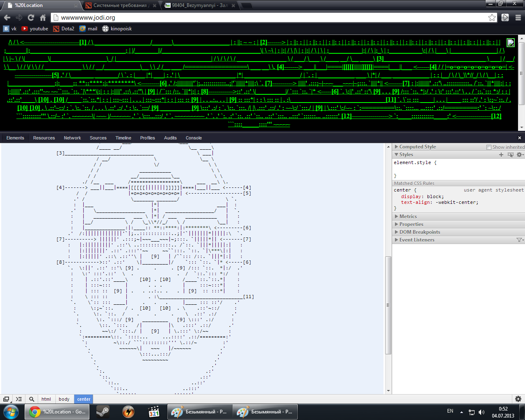Reload the current page
This screenshot has height=420, width=525.
(31, 18)
